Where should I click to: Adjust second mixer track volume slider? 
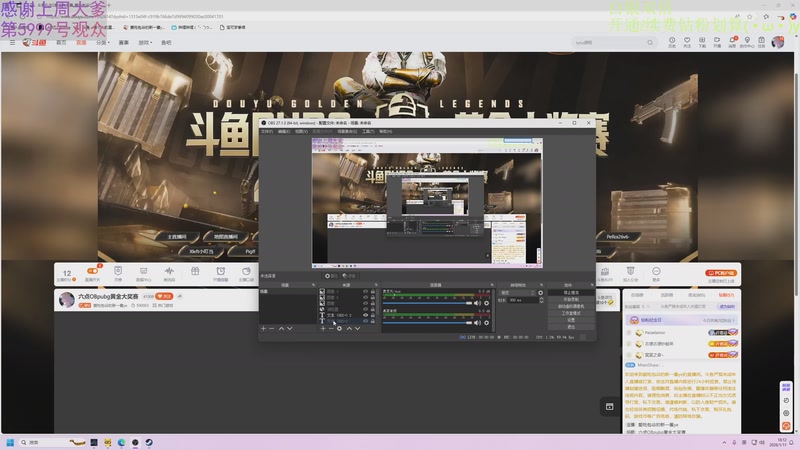tap(428, 322)
